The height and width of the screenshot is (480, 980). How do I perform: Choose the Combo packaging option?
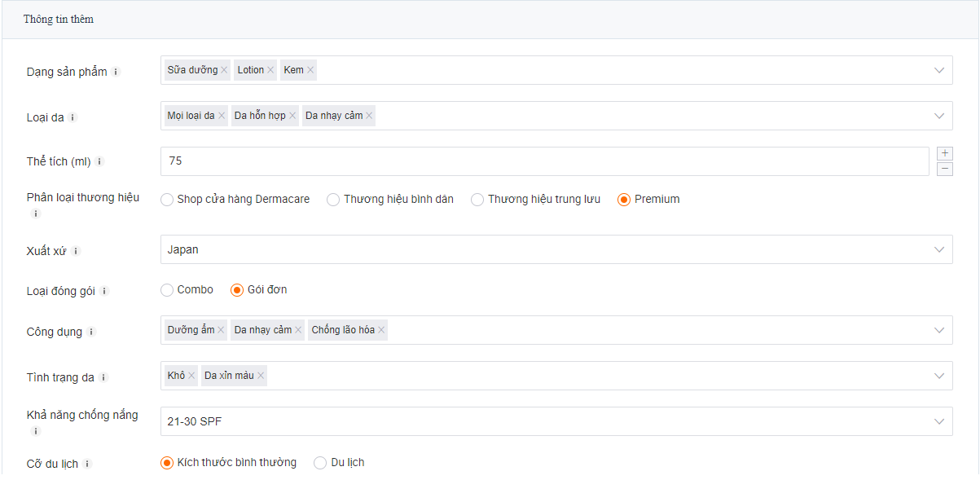[167, 290]
